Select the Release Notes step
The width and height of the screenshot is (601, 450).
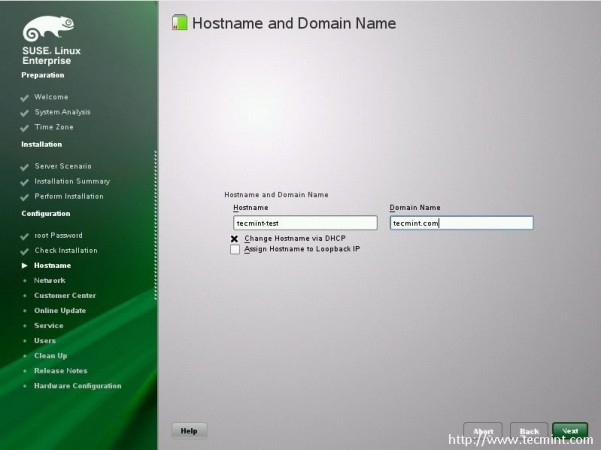[61, 371]
